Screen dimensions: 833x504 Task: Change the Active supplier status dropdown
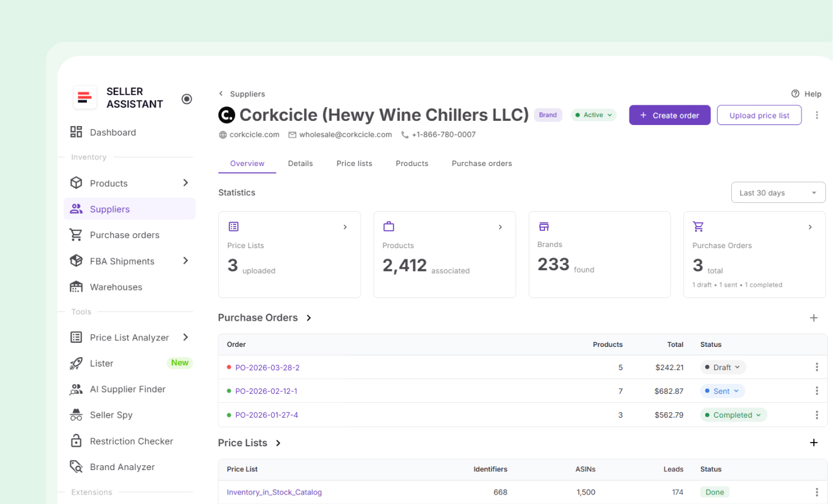(x=593, y=115)
